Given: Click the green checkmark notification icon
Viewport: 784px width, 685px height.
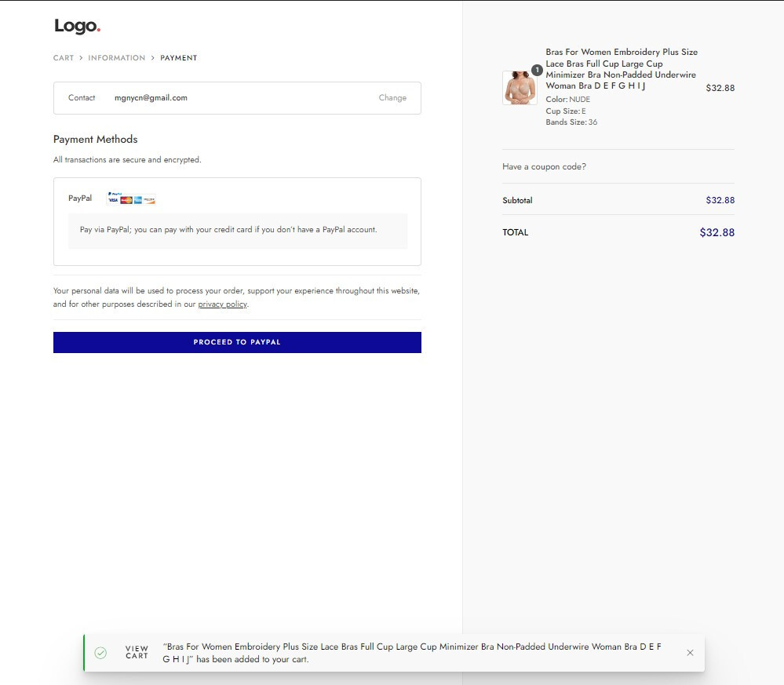Looking at the screenshot, I should pyautogui.click(x=100, y=653).
